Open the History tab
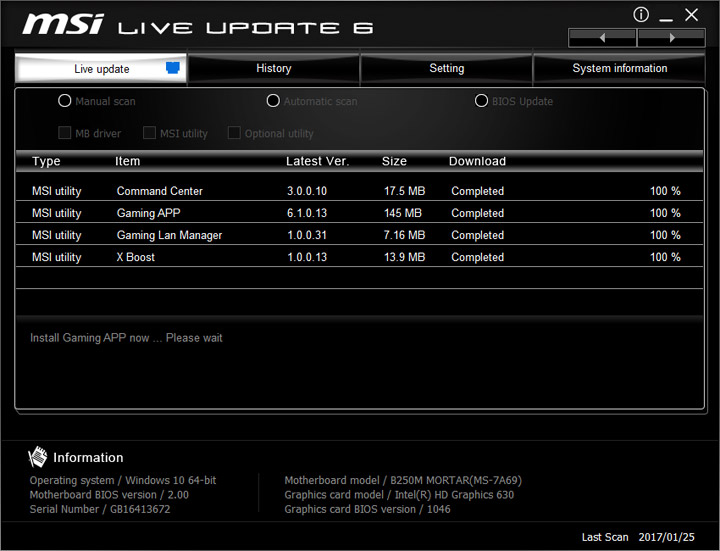720x551 pixels. pyautogui.click(x=274, y=68)
